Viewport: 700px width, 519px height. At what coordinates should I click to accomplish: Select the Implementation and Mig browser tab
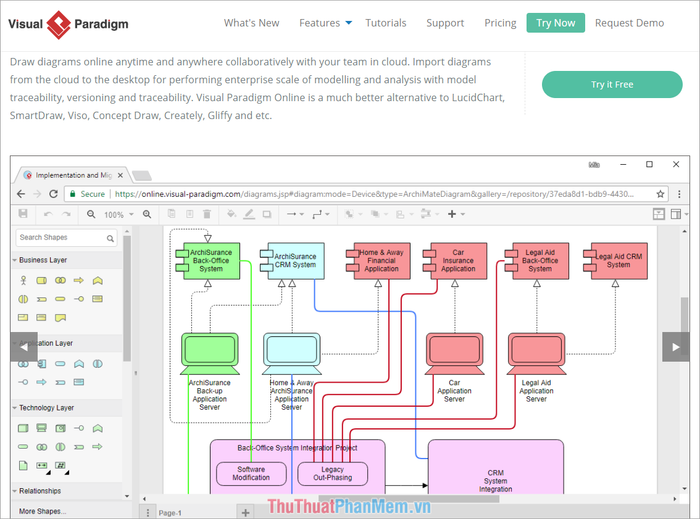click(x=71, y=175)
